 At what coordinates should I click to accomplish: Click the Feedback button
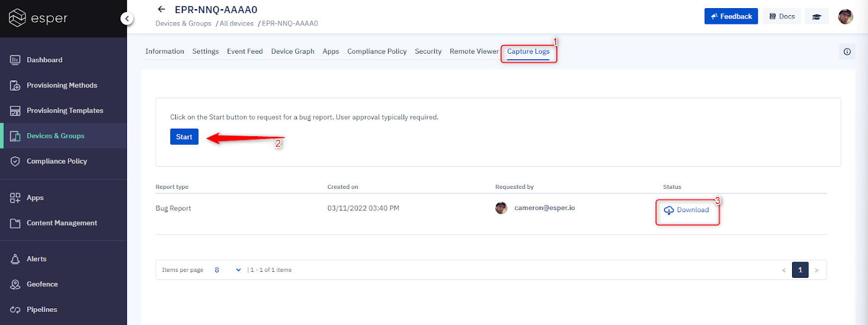pos(731,16)
